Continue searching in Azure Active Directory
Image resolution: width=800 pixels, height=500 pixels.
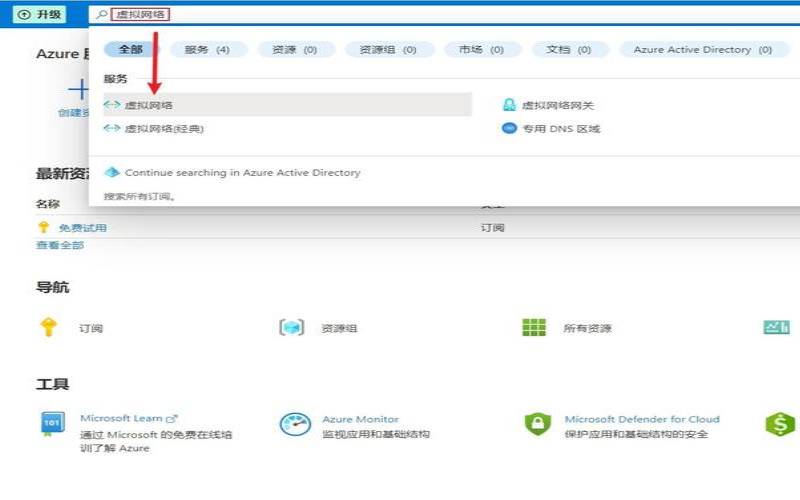pyautogui.click(x=242, y=172)
